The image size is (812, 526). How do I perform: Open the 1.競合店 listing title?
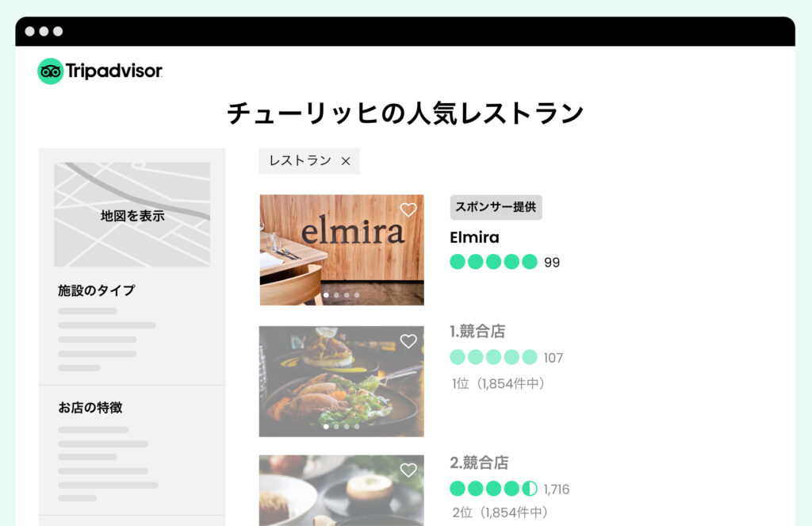tap(477, 331)
